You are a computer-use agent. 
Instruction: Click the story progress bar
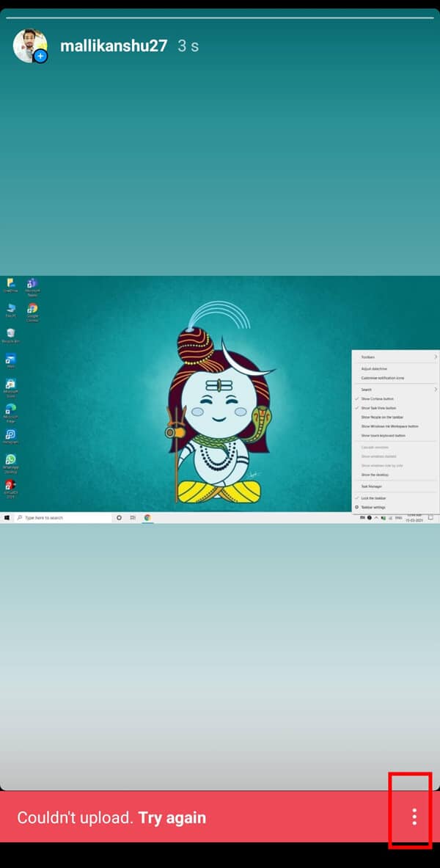pyautogui.click(x=220, y=18)
